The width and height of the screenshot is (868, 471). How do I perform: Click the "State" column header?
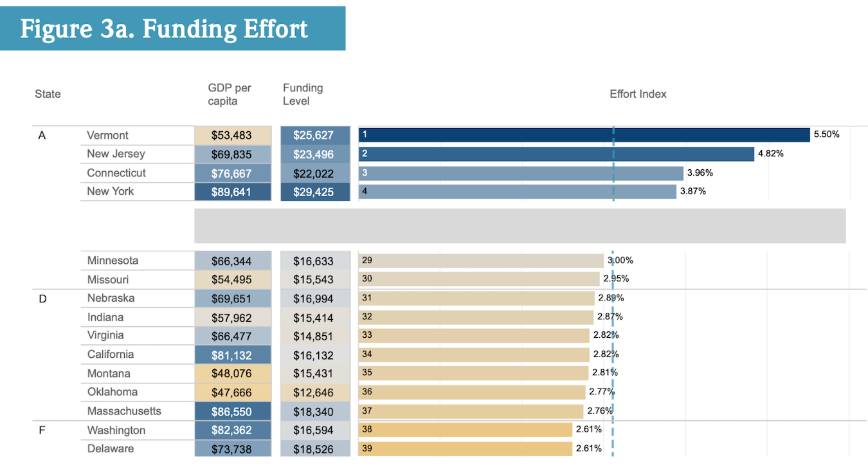click(x=48, y=94)
